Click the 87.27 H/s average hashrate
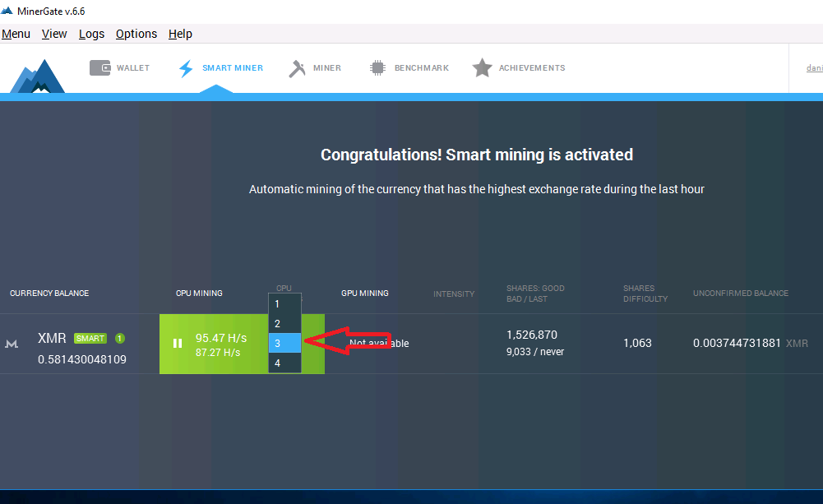 [218, 352]
